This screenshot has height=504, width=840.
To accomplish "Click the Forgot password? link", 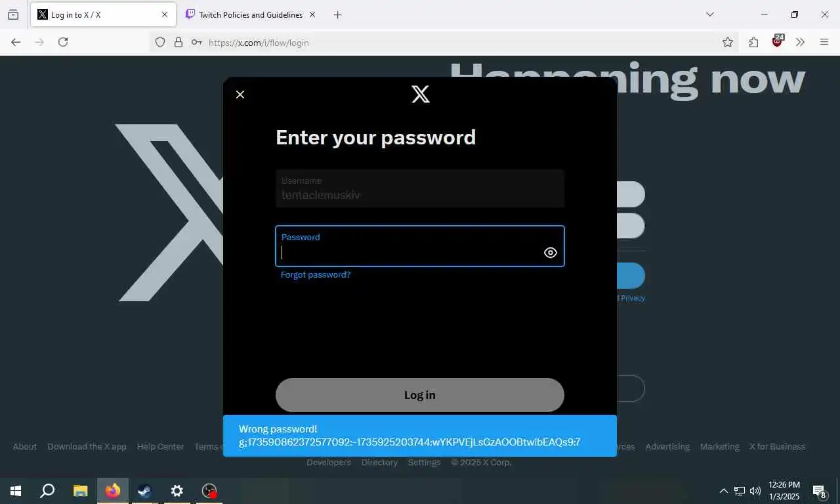I will pyautogui.click(x=316, y=274).
